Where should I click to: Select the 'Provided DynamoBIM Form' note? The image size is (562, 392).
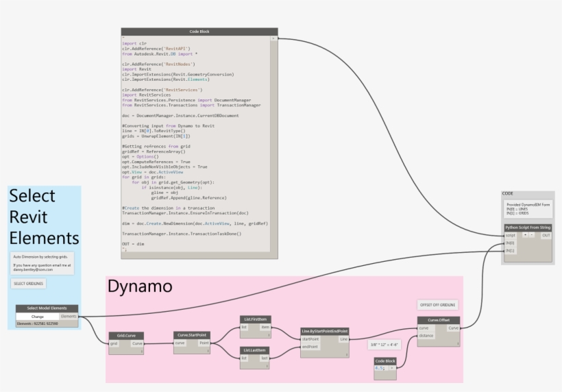point(528,209)
